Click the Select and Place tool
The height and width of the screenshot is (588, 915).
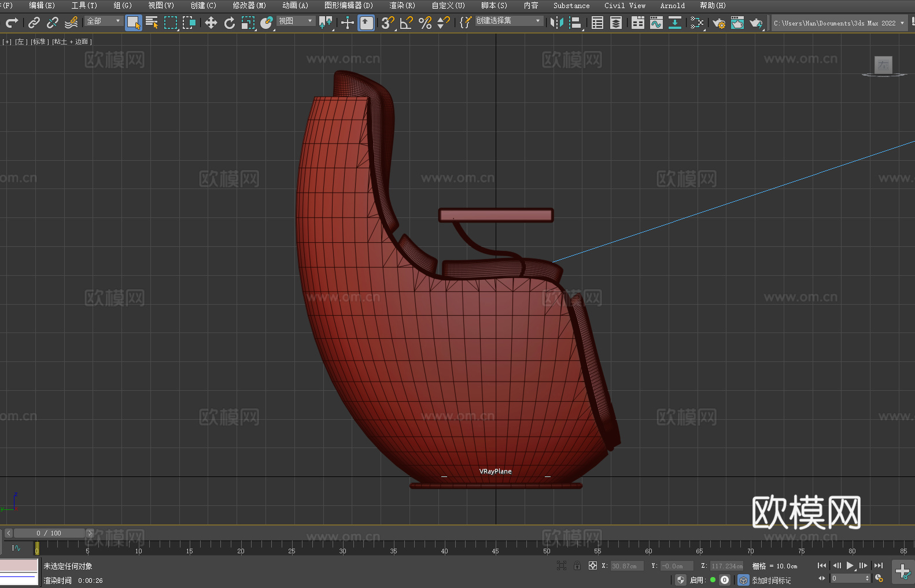point(267,23)
